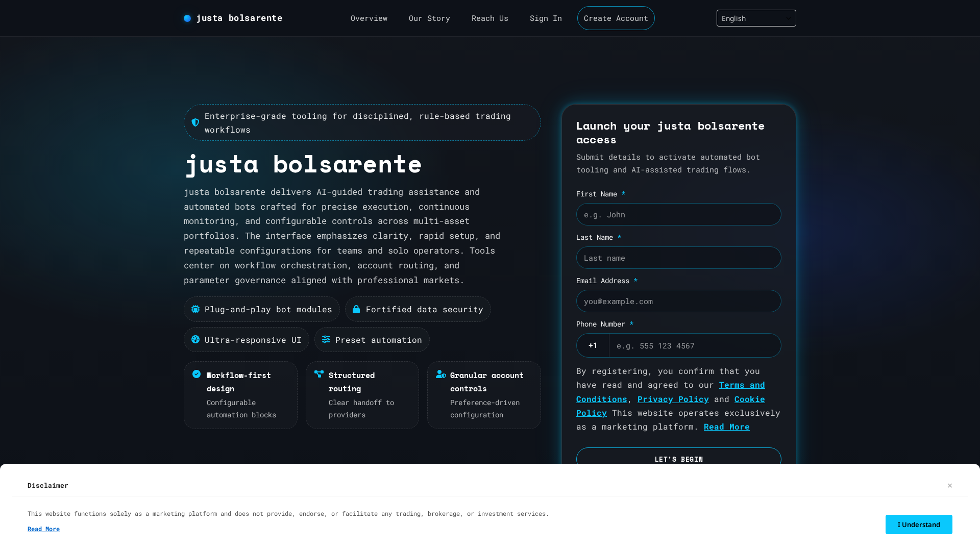Click the Preset automation chip
Screen dimensions: 980x551
[372, 339]
